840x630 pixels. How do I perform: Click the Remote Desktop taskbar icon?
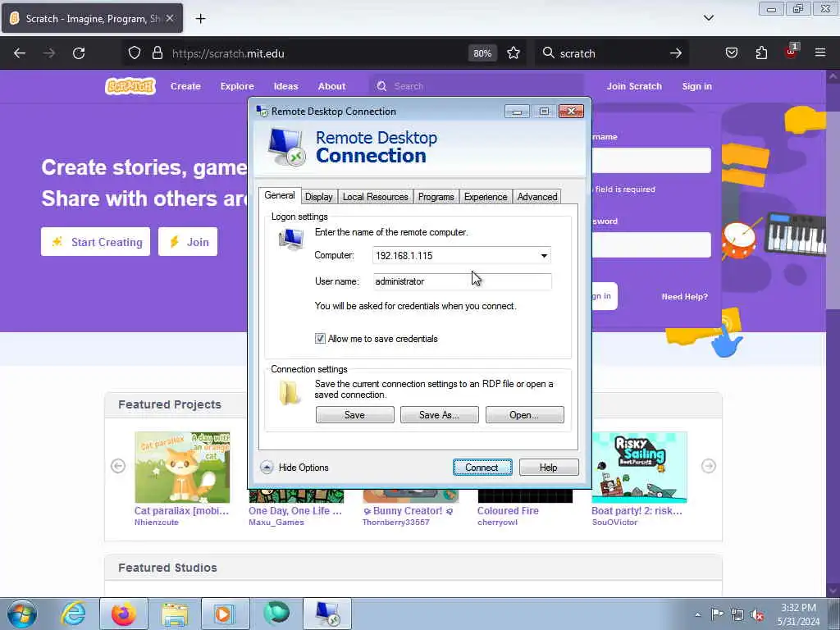(327, 614)
